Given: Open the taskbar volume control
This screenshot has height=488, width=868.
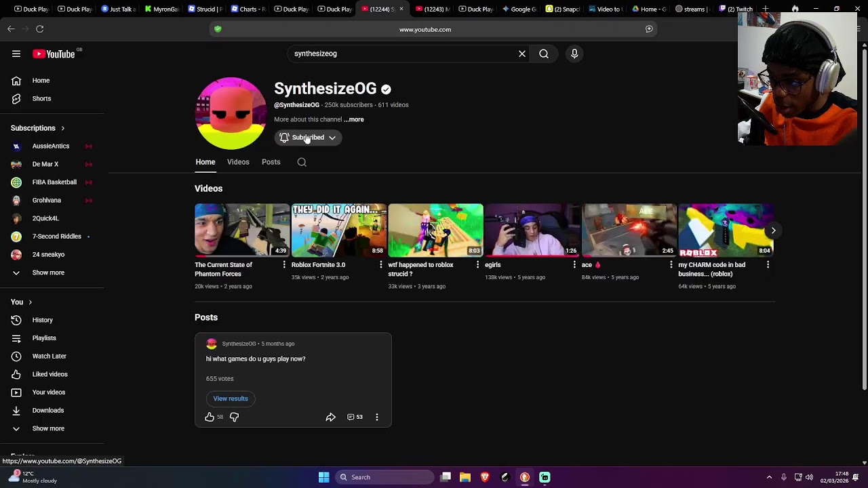Looking at the screenshot, I should (x=809, y=477).
